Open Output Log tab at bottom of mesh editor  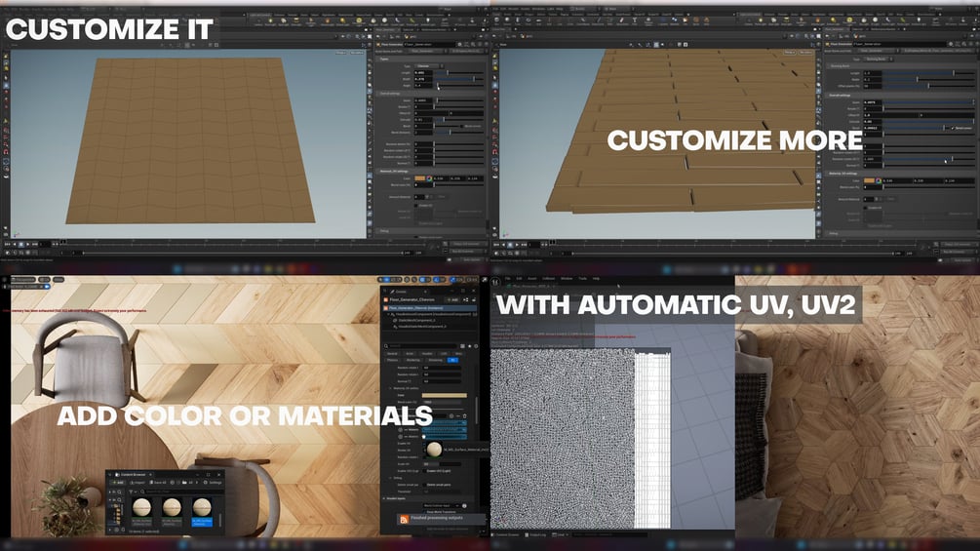[x=537, y=534]
